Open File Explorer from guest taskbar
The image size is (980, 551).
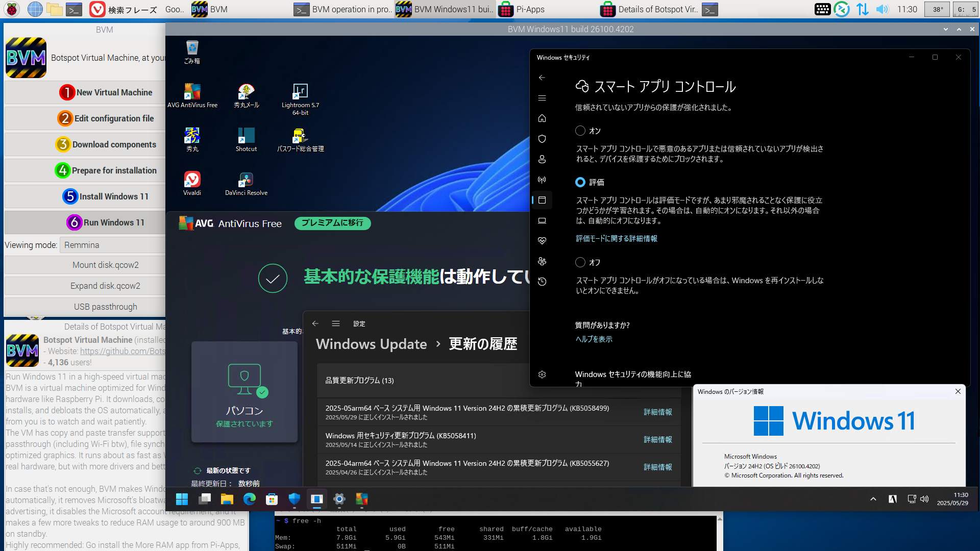(227, 499)
